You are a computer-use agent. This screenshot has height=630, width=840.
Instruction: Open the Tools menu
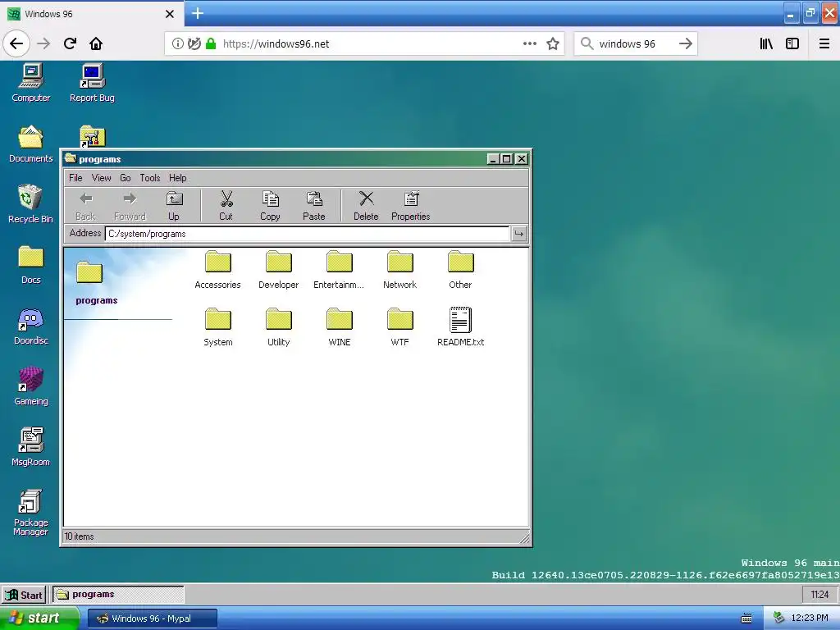coord(150,178)
